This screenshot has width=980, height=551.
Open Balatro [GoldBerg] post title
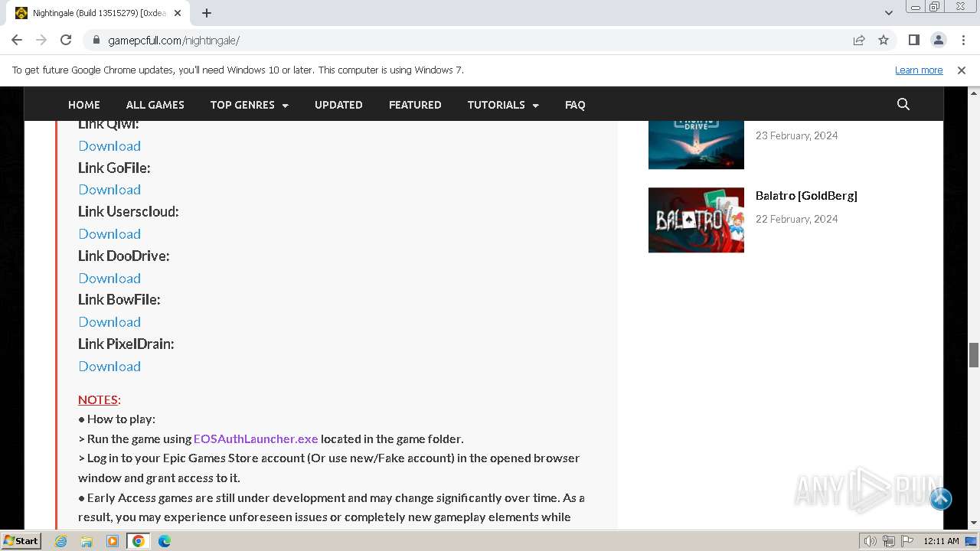pyautogui.click(x=806, y=195)
